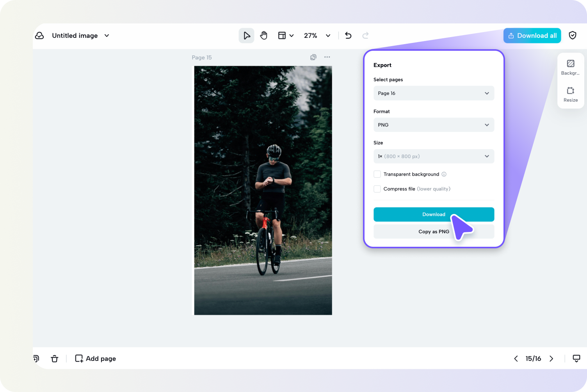
Task: Click the cyclist image on canvas
Action: click(x=263, y=190)
